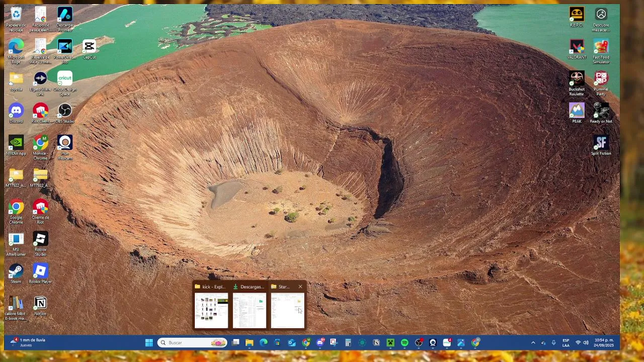The height and width of the screenshot is (362, 644).
Task: Open the Descargas window thumbnail preview
Action: (249, 305)
